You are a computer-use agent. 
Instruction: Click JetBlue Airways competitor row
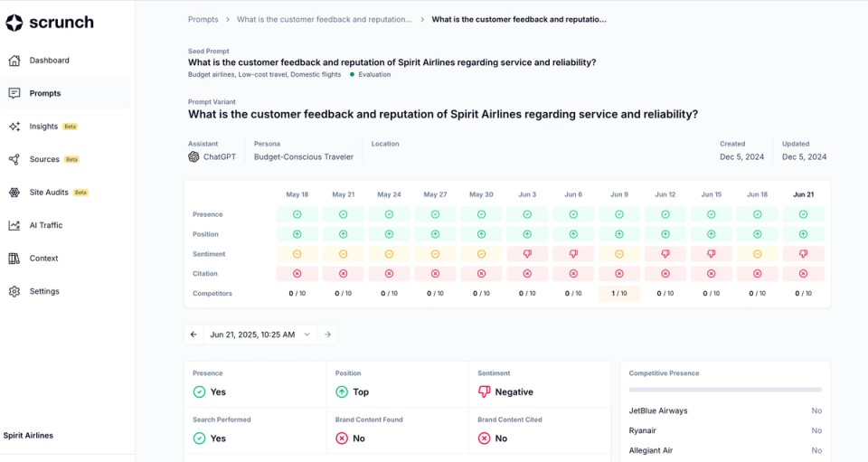(725, 411)
